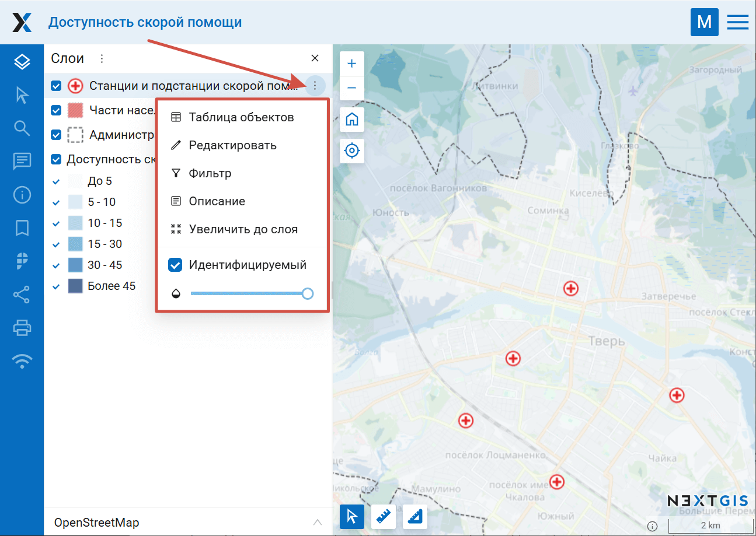Select the ruler measurement tool
Screen dimensions: 756x536
point(383,516)
